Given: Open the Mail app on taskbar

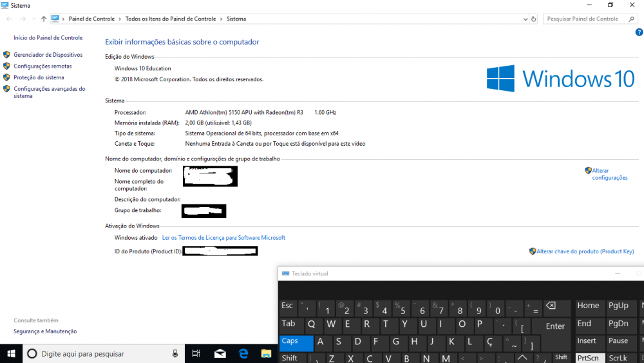Looking at the screenshot, I should (220, 353).
